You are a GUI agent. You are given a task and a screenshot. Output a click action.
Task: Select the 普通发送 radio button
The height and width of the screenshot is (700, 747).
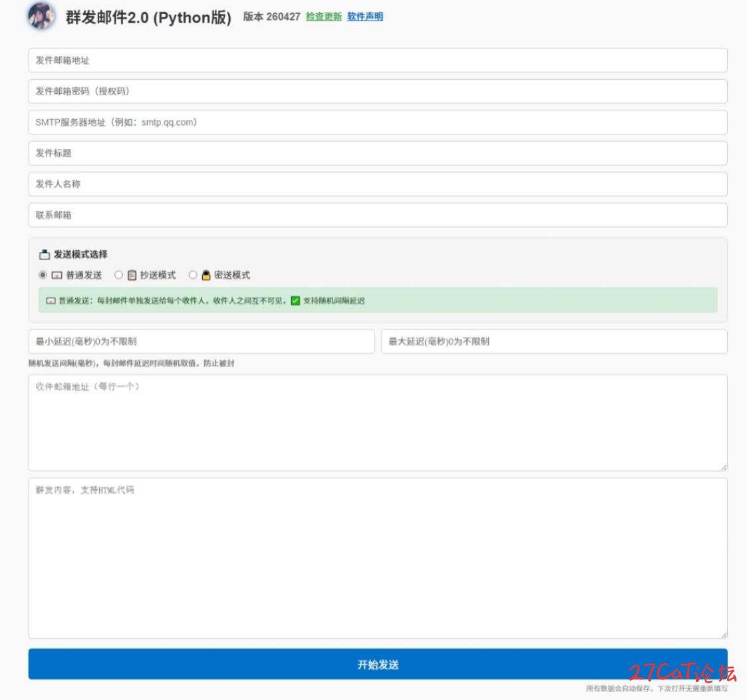tap(43, 275)
